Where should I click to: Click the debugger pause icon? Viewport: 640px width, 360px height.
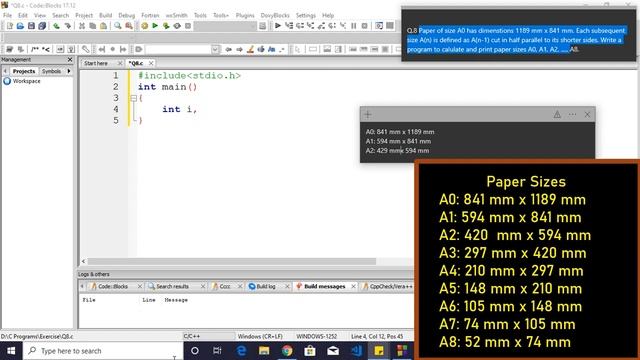pyautogui.click(x=353, y=26)
